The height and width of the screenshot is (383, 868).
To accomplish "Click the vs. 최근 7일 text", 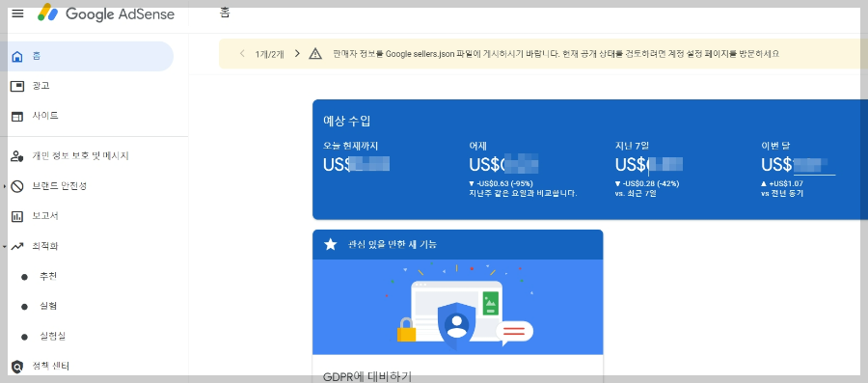I will (x=636, y=194).
